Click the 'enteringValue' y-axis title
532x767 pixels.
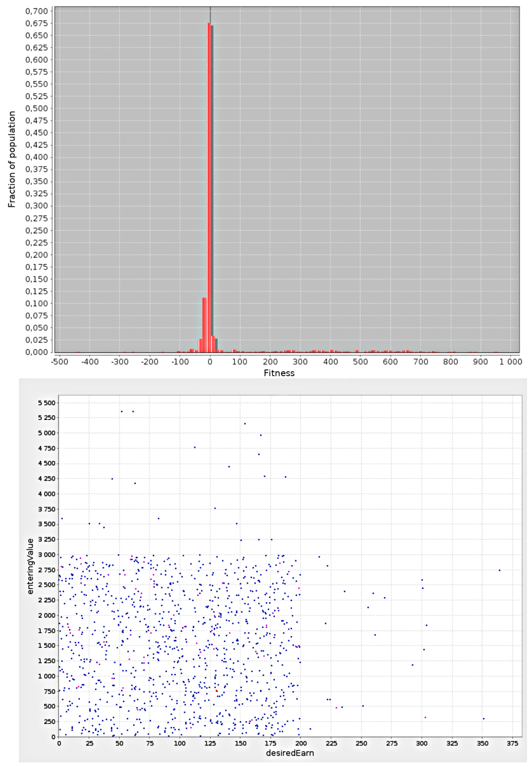(30, 566)
